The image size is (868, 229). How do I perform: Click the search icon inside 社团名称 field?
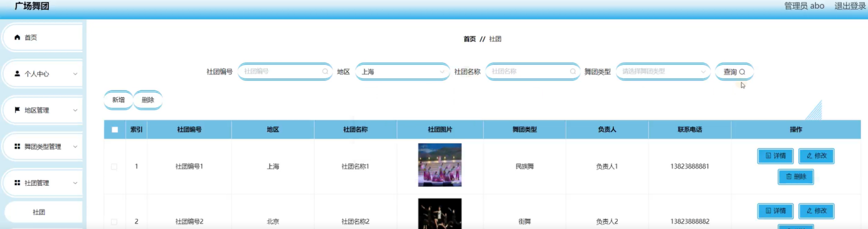click(x=573, y=72)
